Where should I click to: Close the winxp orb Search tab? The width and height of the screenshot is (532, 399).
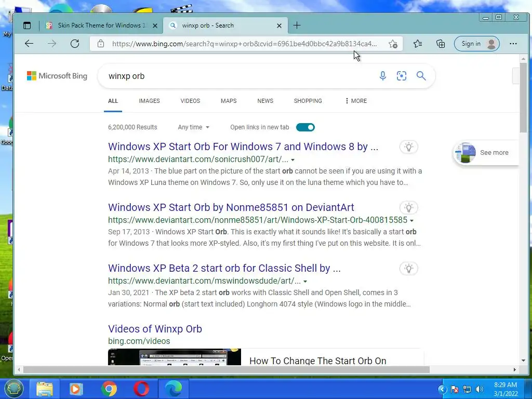(279, 25)
